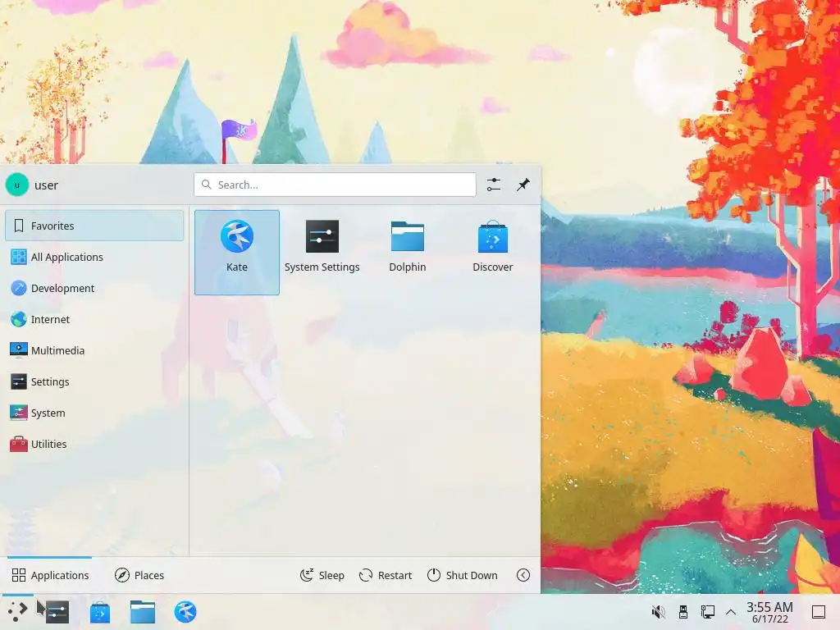The image size is (840, 630).
Task: Open the Multimedia category
Action: click(94, 350)
